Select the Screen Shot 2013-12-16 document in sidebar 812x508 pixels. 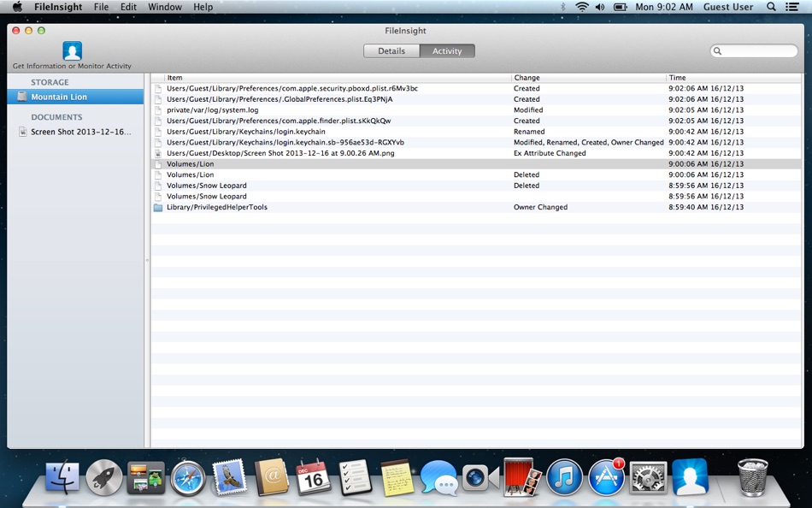pos(75,132)
